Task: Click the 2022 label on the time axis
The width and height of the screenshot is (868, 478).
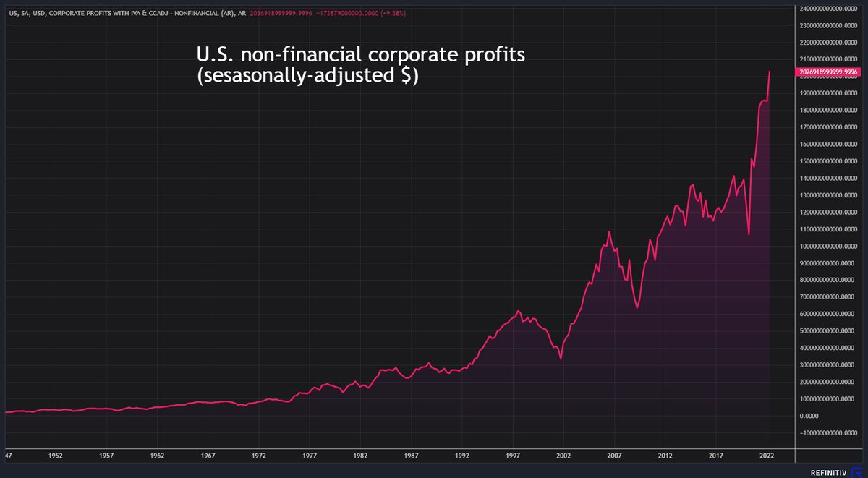Action: tap(767, 456)
